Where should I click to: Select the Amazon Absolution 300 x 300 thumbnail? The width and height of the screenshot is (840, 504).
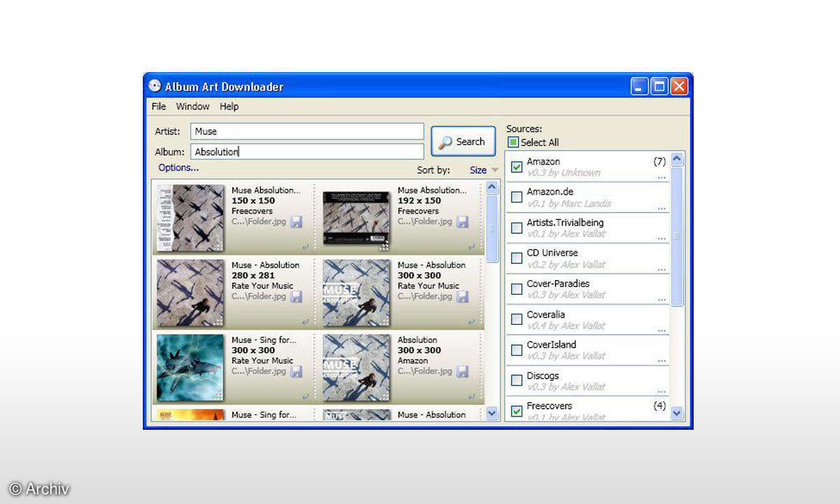coord(356,367)
